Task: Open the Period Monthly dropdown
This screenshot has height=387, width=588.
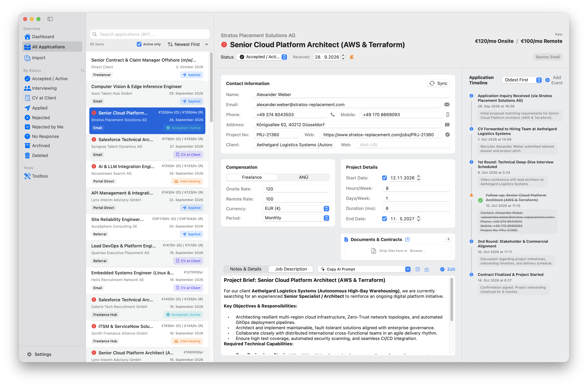Action: pos(296,218)
